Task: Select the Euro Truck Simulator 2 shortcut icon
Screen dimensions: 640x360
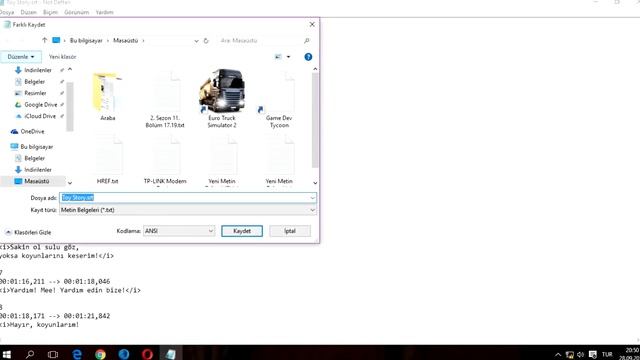Action: pos(222,91)
